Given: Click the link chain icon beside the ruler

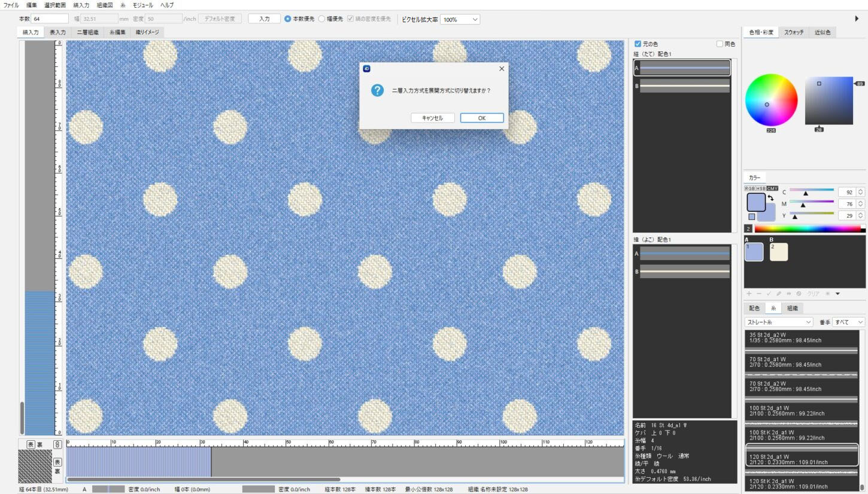Looking at the screenshot, I should [x=57, y=444].
